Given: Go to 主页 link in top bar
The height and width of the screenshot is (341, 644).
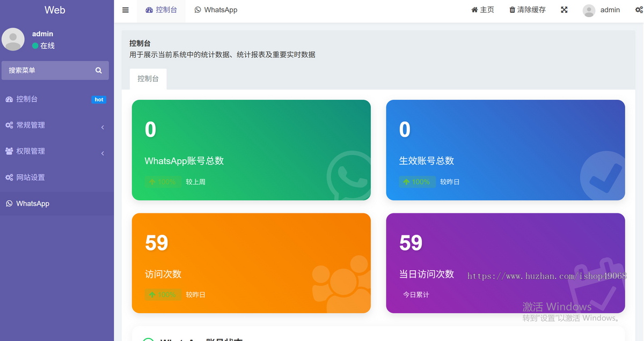Looking at the screenshot, I should point(482,10).
